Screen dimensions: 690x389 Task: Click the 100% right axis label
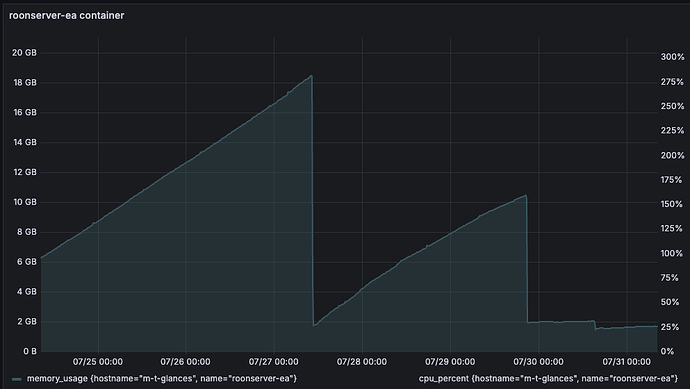[672, 253]
